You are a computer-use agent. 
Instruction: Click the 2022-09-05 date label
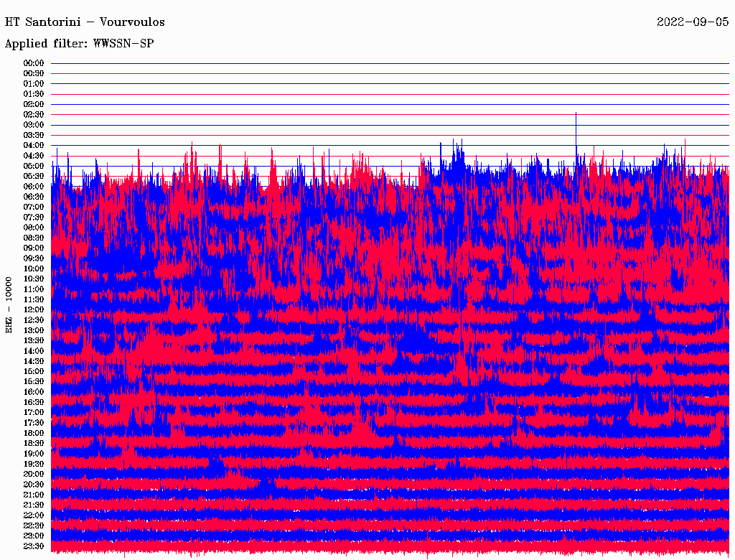[693, 22]
